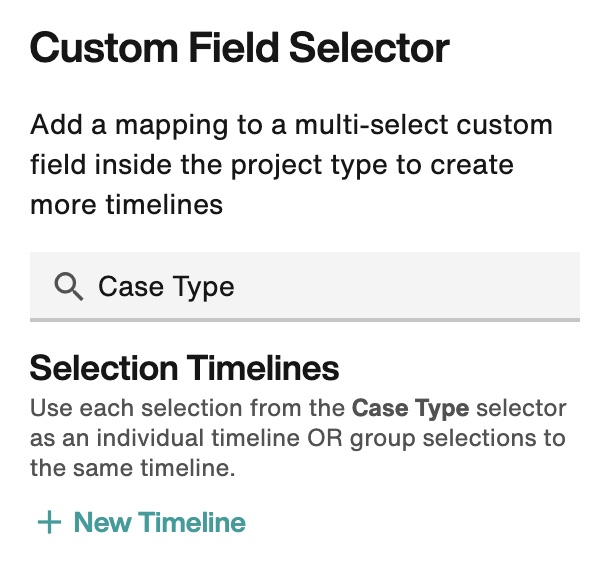Select the Selection Timelines heading
The height and width of the screenshot is (566, 614).
coord(184,368)
